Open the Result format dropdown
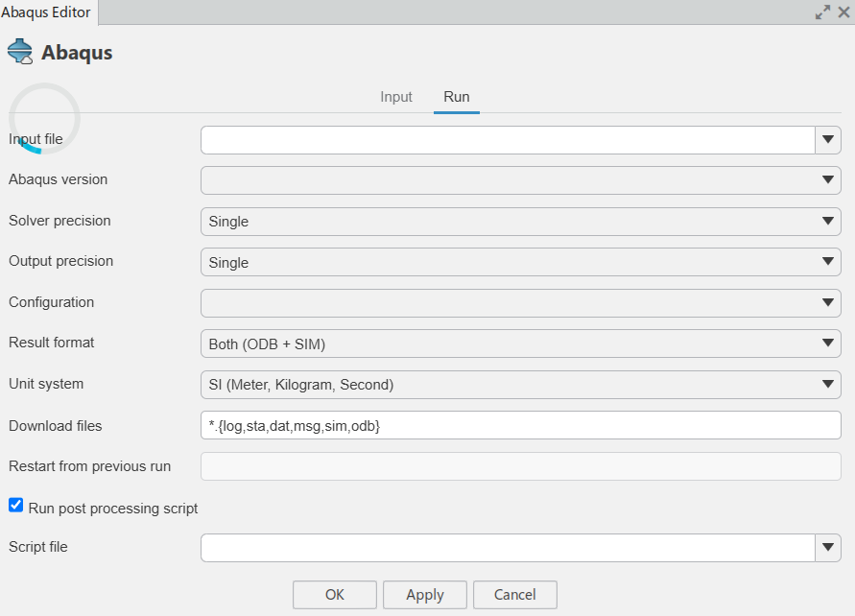 pos(520,344)
